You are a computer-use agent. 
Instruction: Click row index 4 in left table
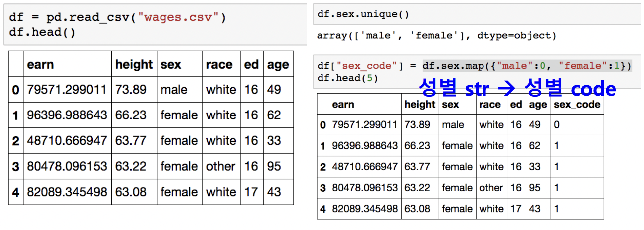[x=15, y=192]
